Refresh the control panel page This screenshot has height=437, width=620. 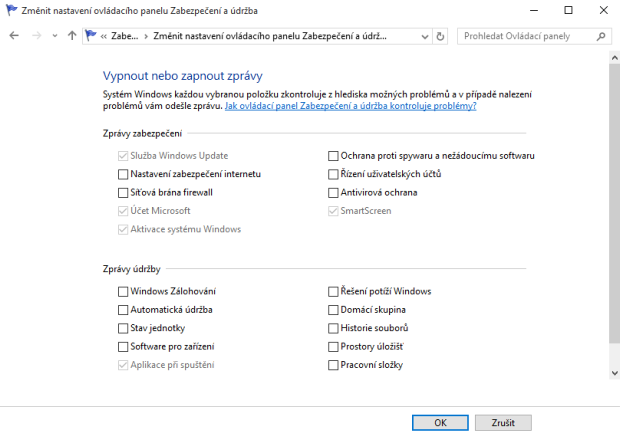pyautogui.click(x=440, y=36)
